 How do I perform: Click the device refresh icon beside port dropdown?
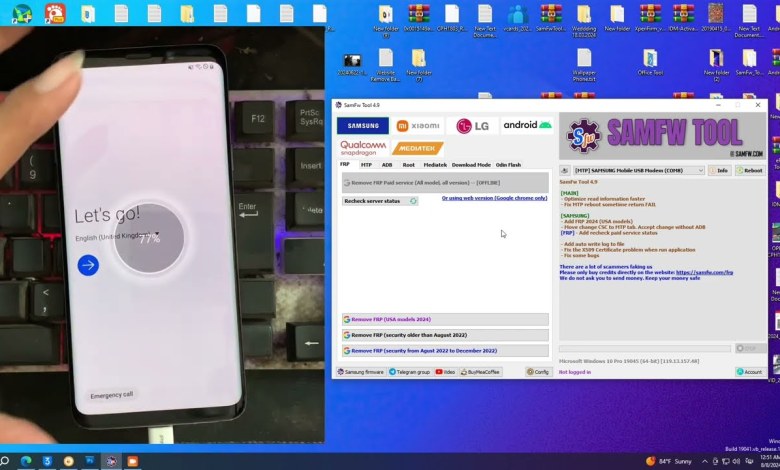(565, 171)
